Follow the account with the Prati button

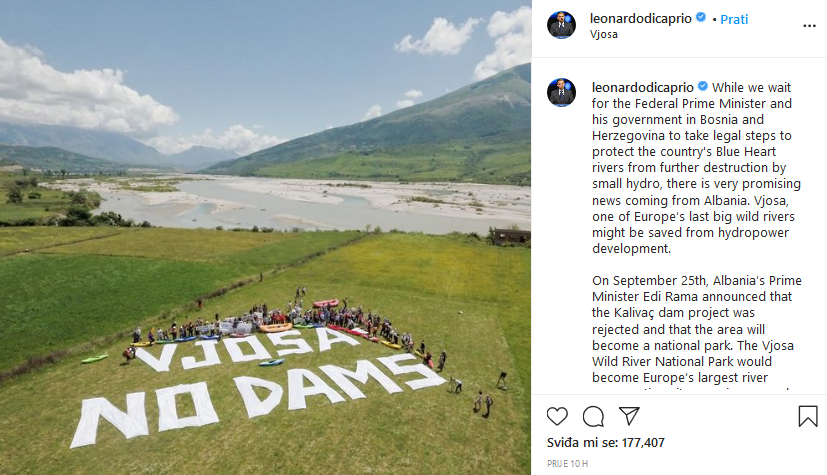734,19
